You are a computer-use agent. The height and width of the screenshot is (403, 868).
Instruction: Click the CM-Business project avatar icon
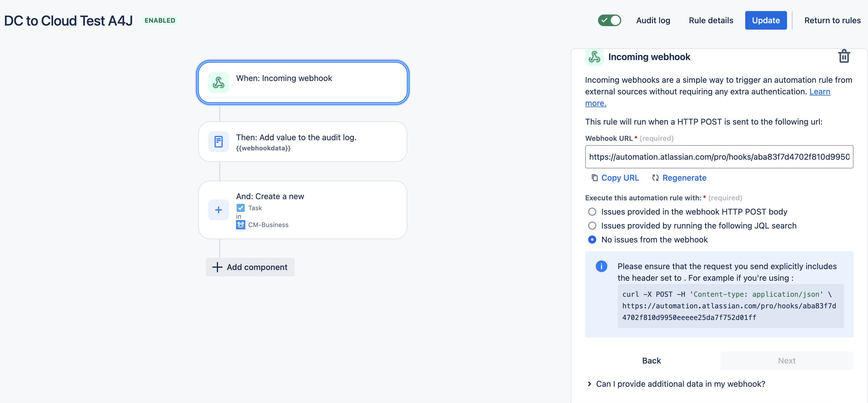[x=241, y=225]
